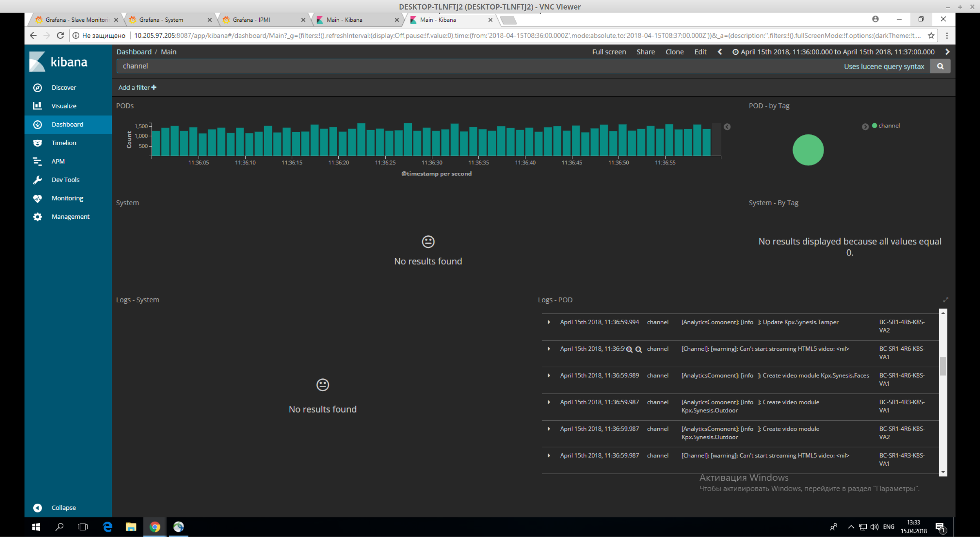Viewport: 980px width, 537px height.
Task: Toggle the POD - by Tag legend arrow
Action: tap(865, 126)
